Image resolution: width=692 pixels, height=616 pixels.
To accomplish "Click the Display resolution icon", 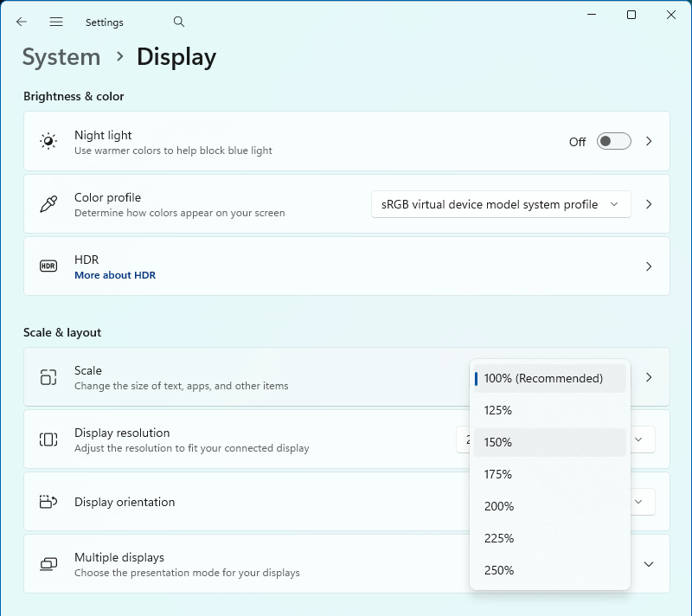I will [48, 440].
